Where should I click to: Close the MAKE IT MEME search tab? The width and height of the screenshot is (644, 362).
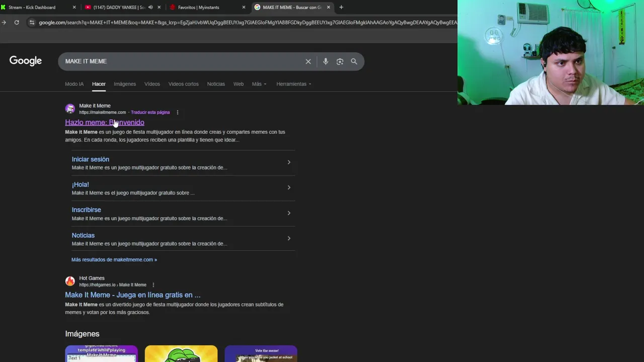(x=328, y=7)
